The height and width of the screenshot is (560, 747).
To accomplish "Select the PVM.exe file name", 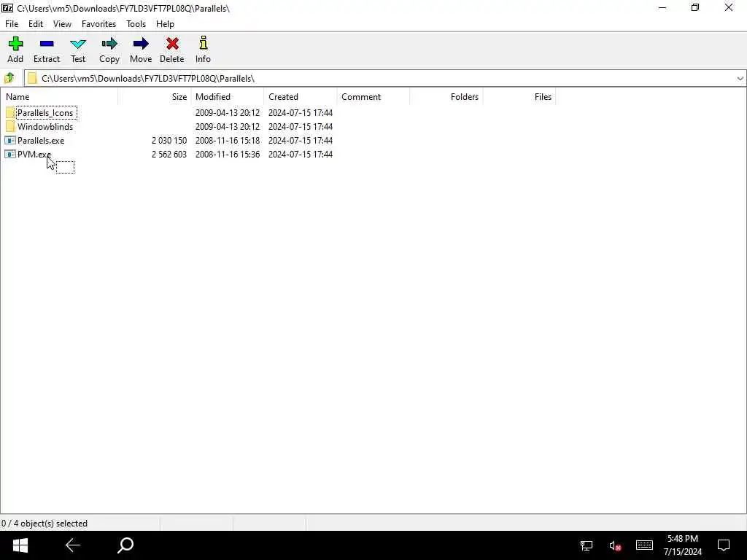I will 34,155.
